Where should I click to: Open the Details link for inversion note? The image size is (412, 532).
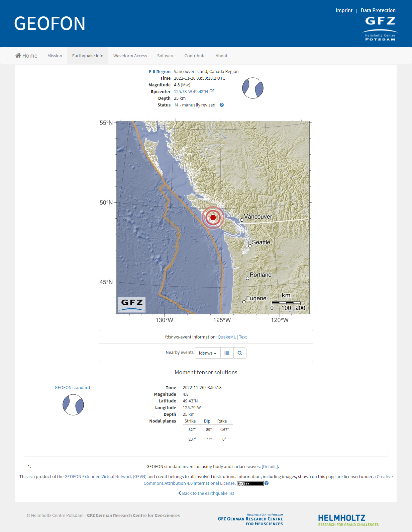coord(270,466)
